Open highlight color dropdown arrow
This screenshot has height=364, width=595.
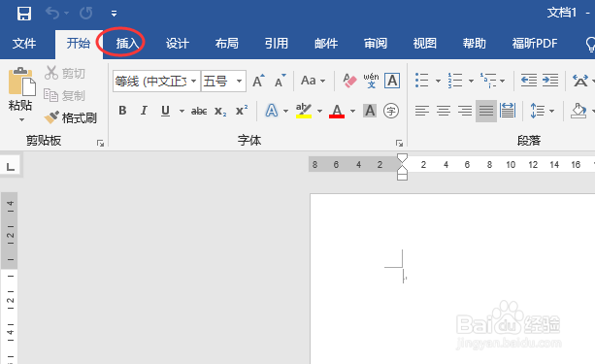click(320, 112)
